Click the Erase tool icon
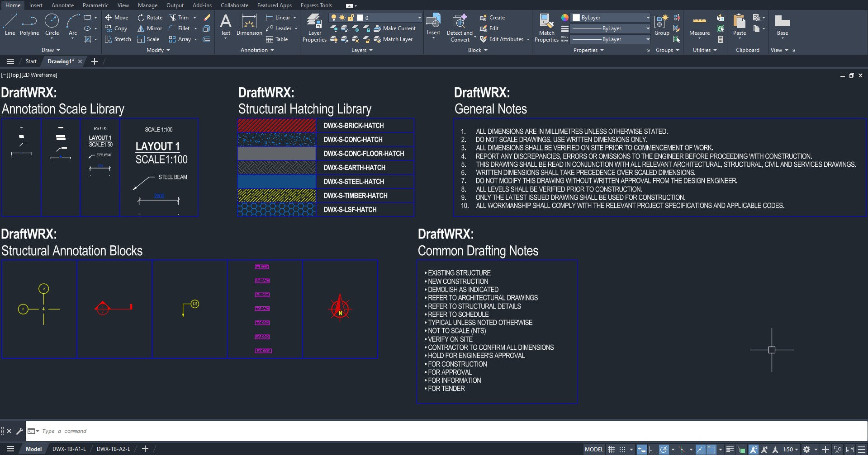This screenshot has height=455, width=868. pos(206,18)
